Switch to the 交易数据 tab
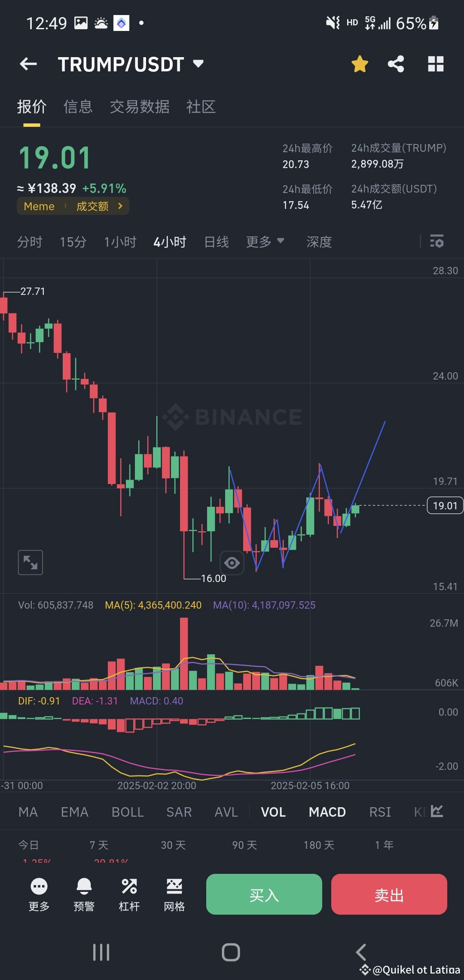This screenshot has width=464, height=980. click(x=140, y=107)
